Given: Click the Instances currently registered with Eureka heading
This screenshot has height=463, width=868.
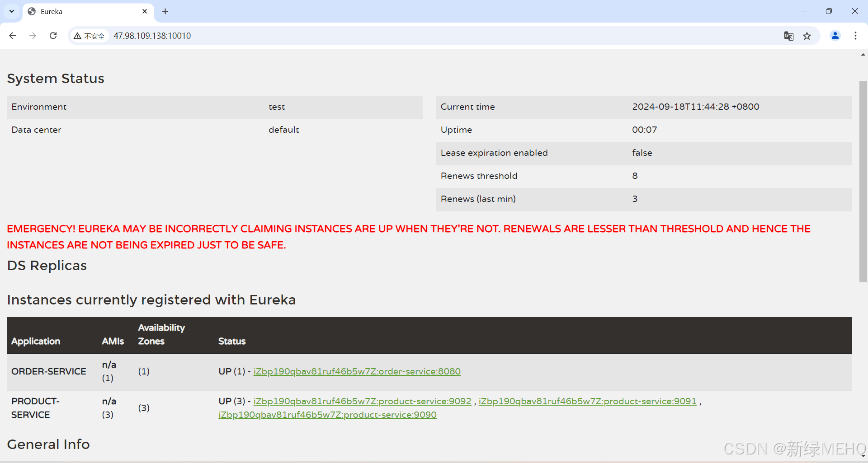Looking at the screenshot, I should [151, 299].
